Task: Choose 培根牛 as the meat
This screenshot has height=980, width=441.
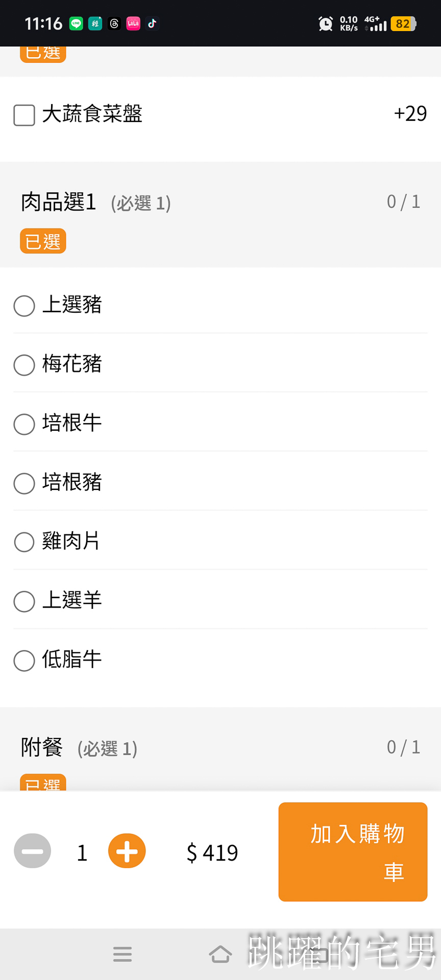Action: 24,424
